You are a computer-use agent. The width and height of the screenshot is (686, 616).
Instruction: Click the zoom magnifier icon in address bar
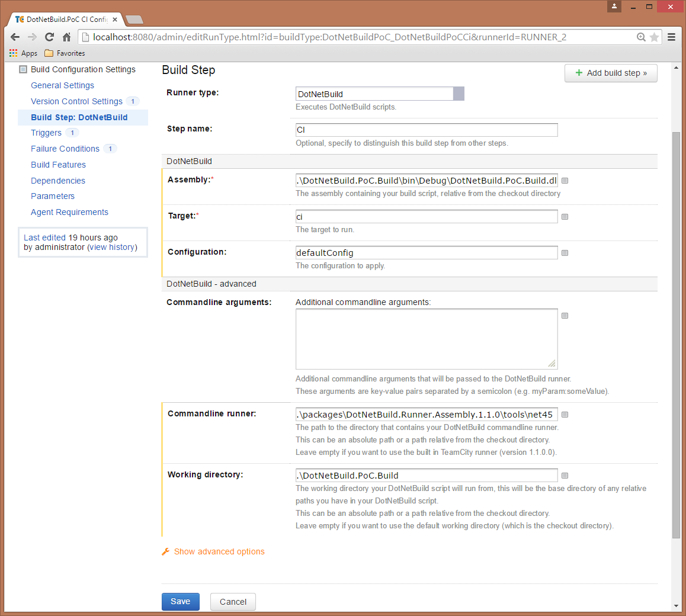coord(641,37)
